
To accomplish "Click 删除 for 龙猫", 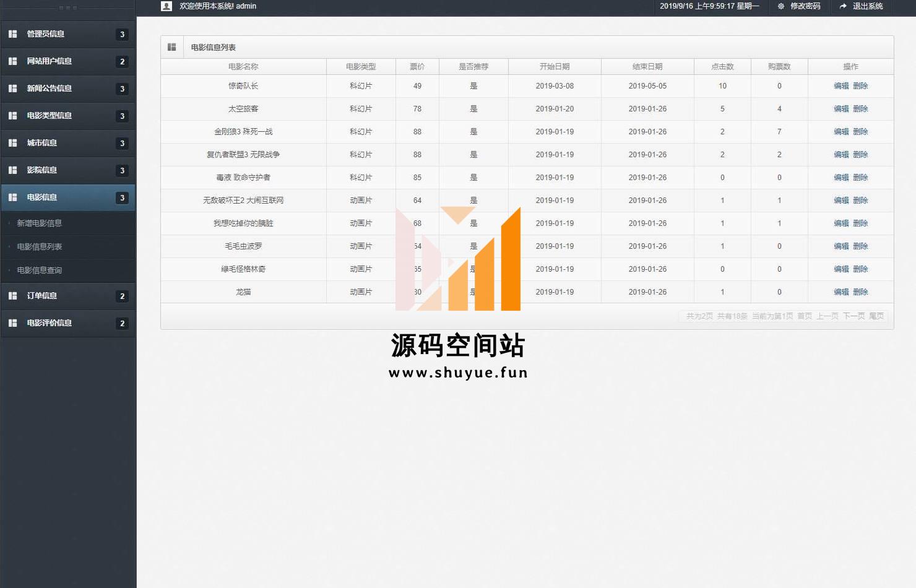I will click(x=860, y=292).
